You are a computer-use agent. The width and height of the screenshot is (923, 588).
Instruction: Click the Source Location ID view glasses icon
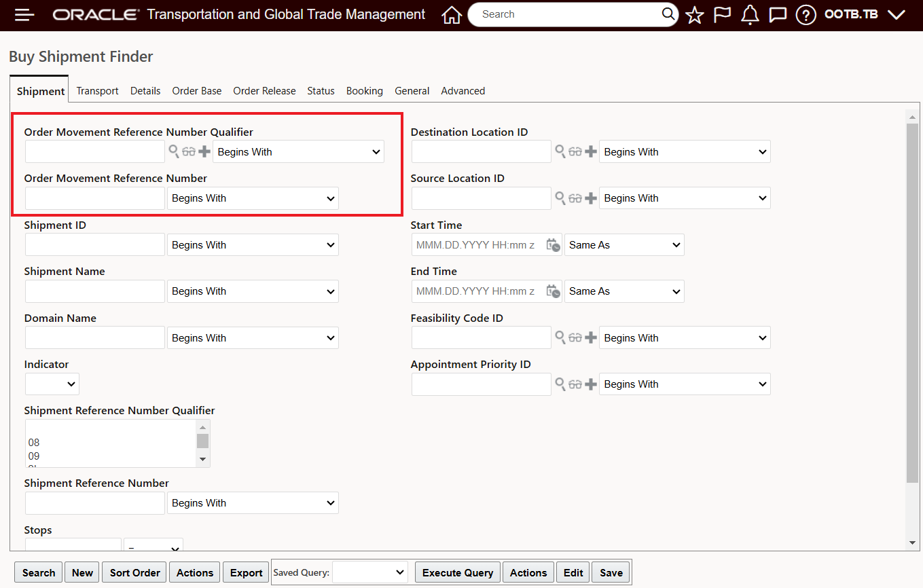tap(575, 198)
